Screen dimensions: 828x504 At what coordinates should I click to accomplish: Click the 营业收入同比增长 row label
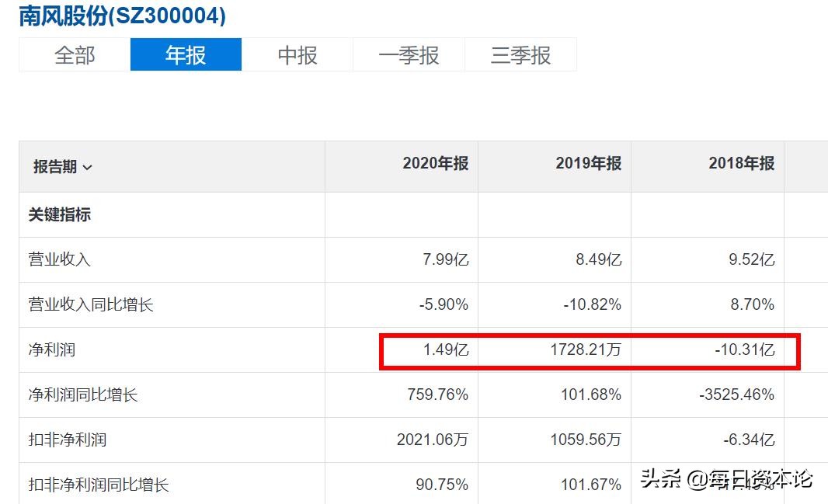tap(91, 304)
